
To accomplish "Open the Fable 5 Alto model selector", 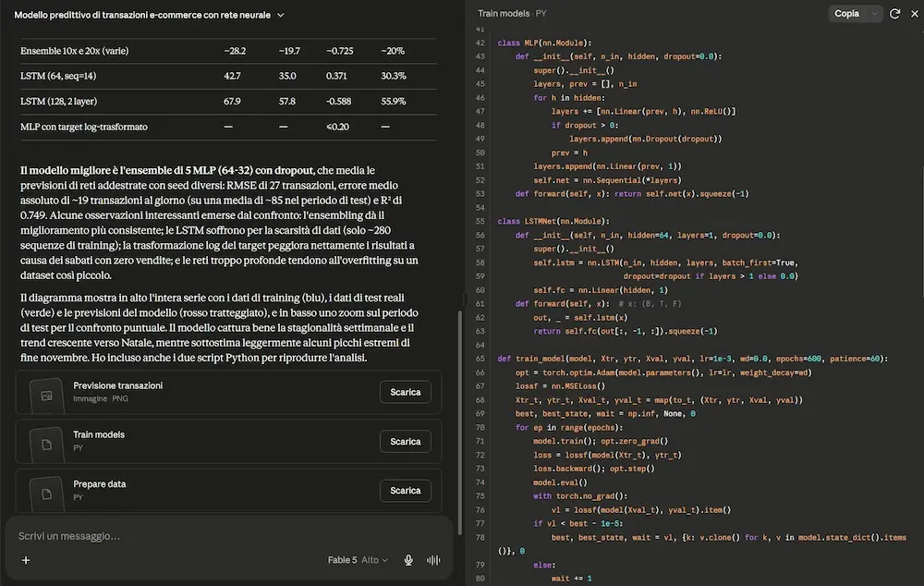I will [x=358, y=560].
